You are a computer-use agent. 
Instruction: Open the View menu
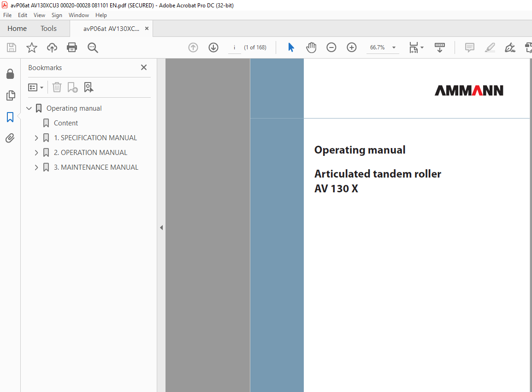pos(39,15)
